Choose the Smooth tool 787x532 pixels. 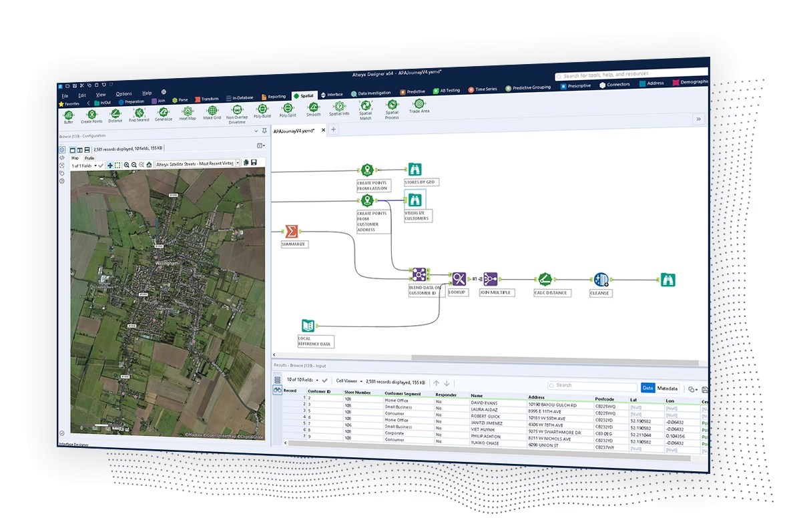313,109
